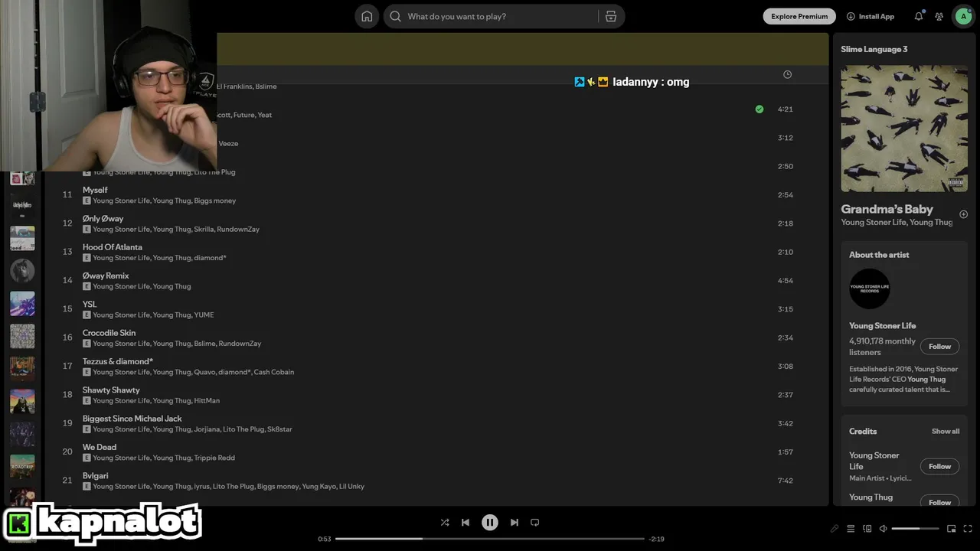Go to Spotify Home
The image size is (980, 551).
tap(367, 16)
